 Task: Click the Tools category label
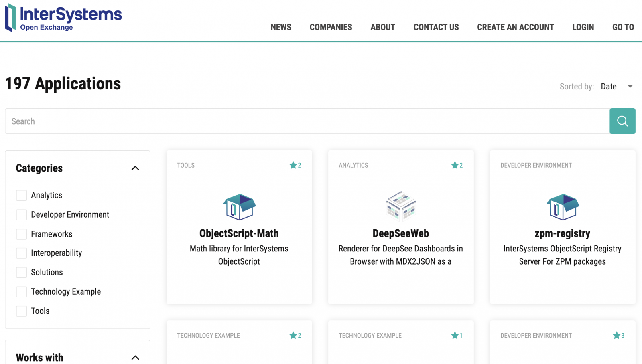click(40, 311)
